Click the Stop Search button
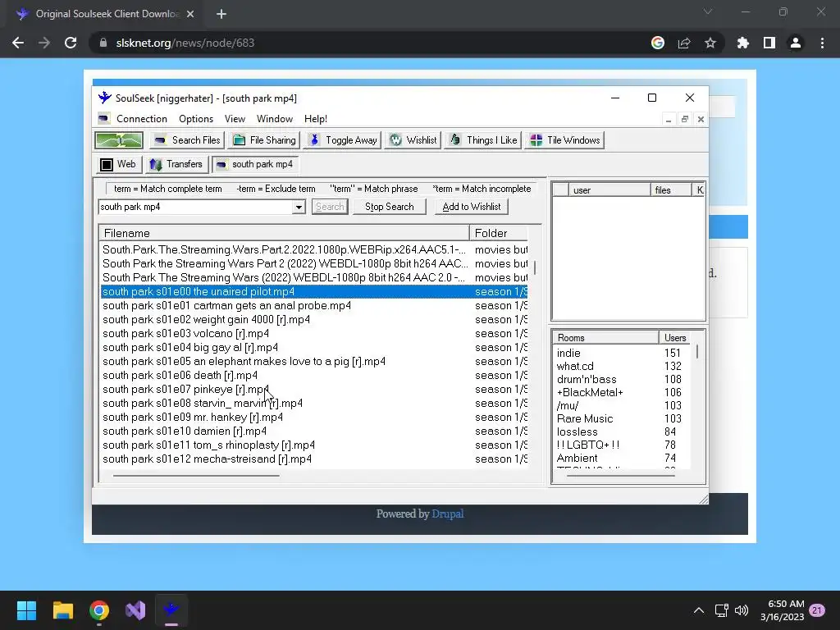The width and height of the screenshot is (840, 630). (390, 207)
